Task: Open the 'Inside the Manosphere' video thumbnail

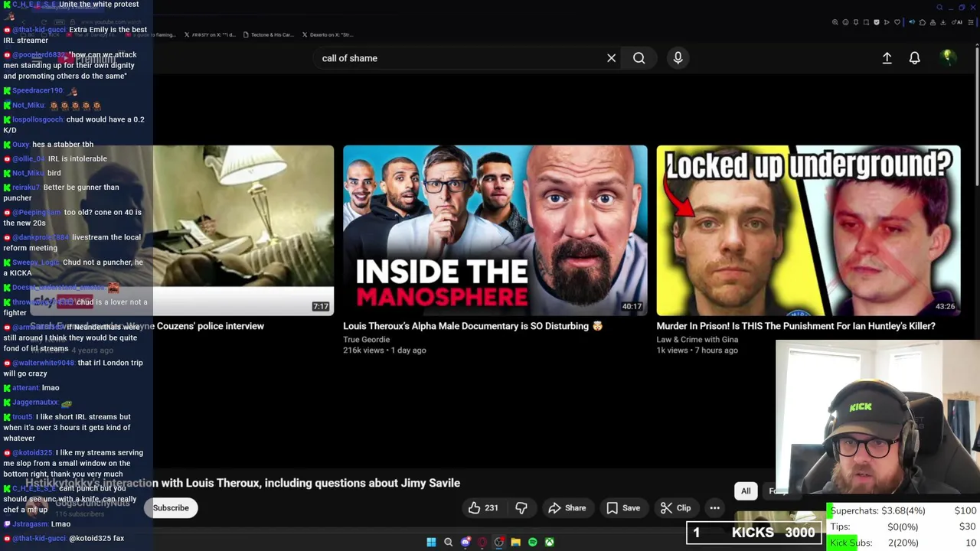Action: pos(495,230)
